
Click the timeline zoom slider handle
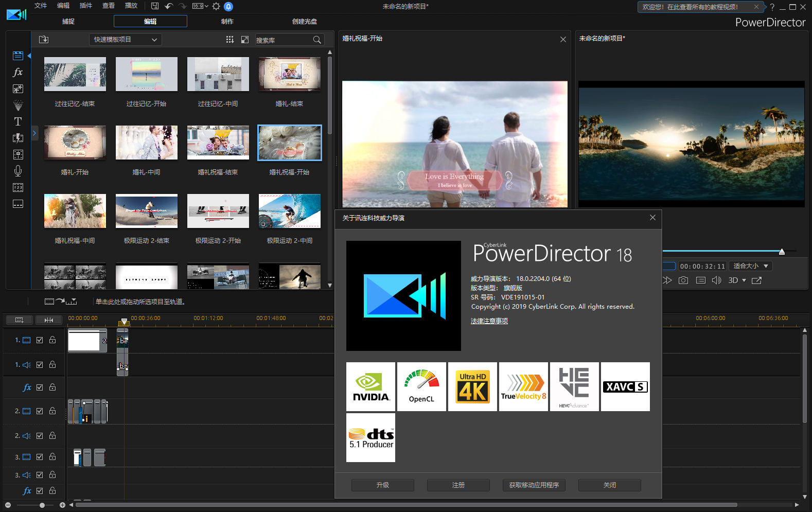[x=42, y=505]
